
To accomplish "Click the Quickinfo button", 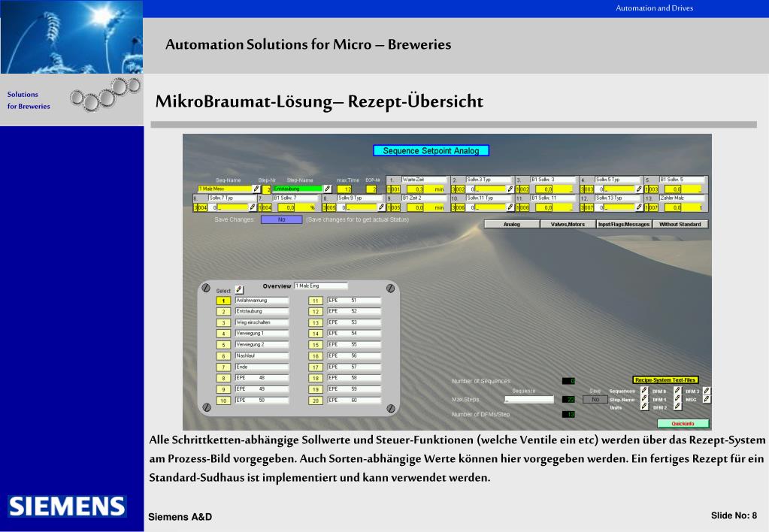I will (683, 423).
